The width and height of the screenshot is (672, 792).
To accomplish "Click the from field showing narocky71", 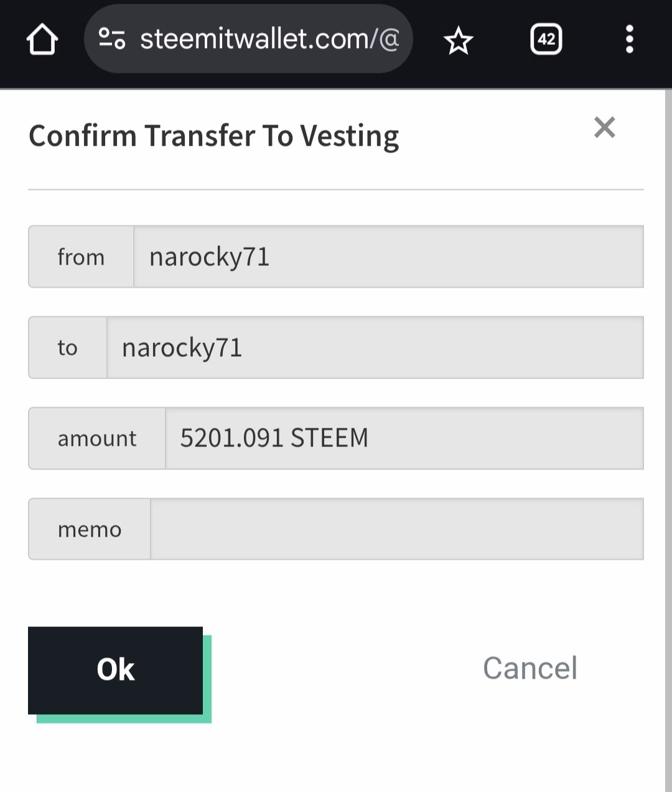I will (x=388, y=257).
